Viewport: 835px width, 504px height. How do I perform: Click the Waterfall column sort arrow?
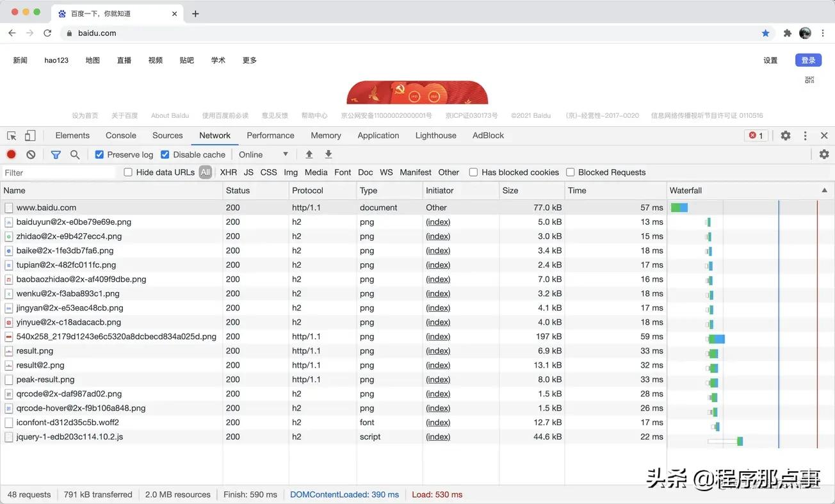[x=824, y=191]
